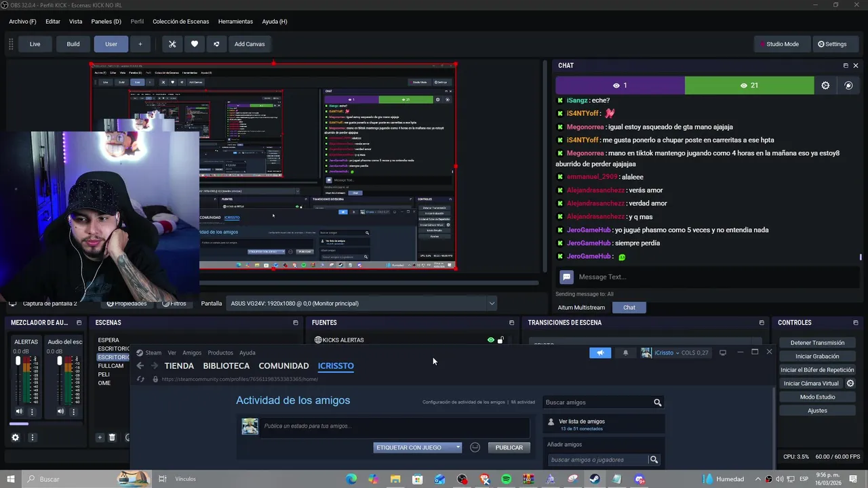
Task: Click PUBLICAR button in Steam
Action: pyautogui.click(x=509, y=447)
